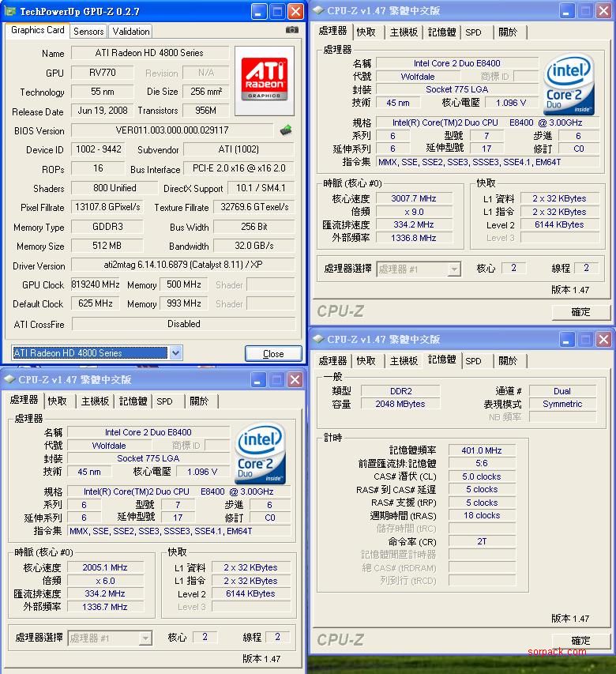Switch to the Sensors tab in GPU-Z
This screenshot has width=616, height=674.
click(88, 31)
